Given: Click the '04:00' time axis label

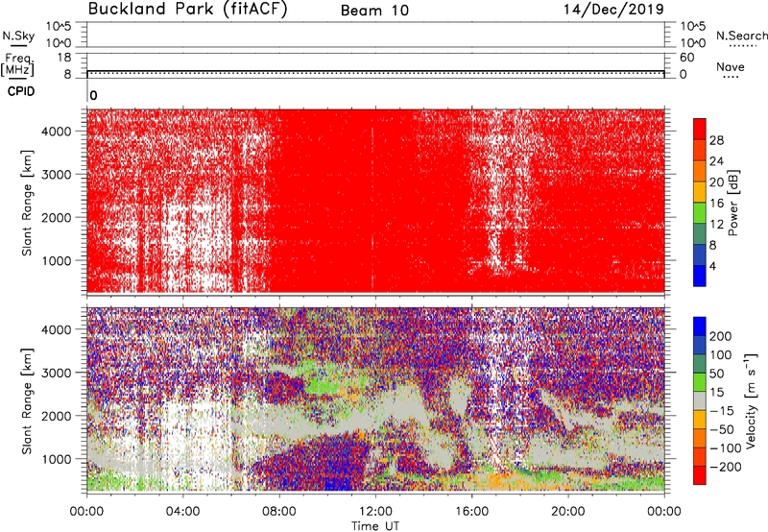Looking at the screenshot, I should pos(182,512).
